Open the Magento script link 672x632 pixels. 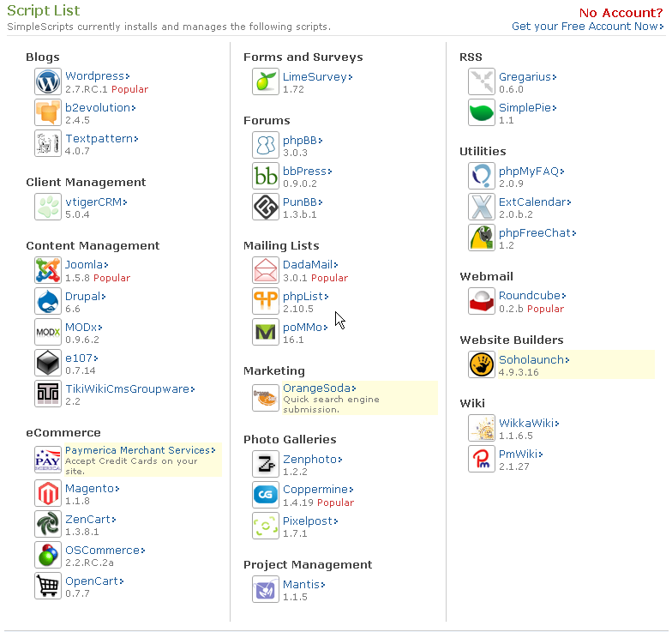[x=93, y=489]
